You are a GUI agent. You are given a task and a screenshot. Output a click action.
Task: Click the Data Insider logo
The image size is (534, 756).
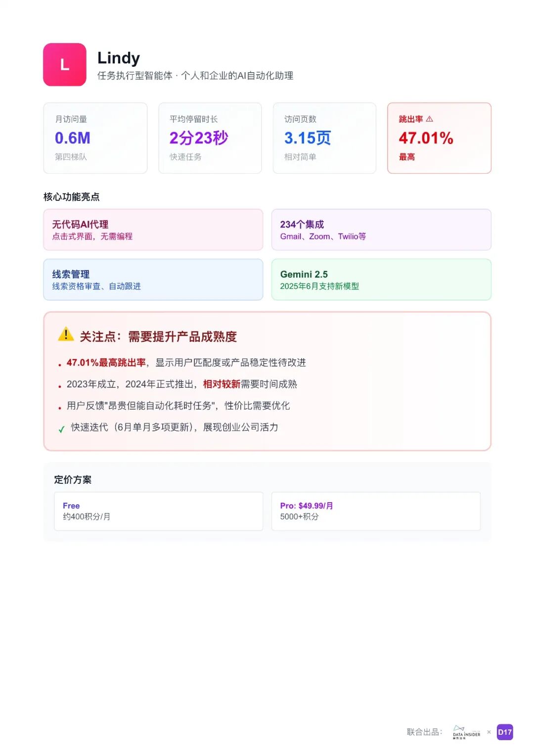[466, 732]
